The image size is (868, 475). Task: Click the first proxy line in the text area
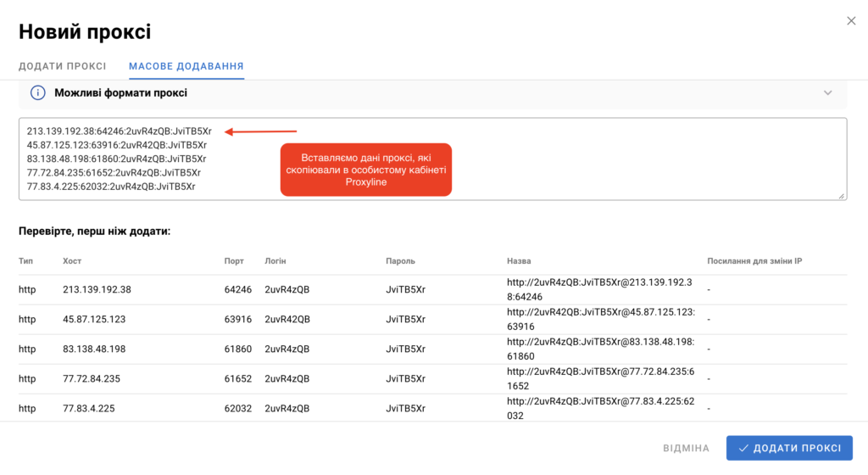tap(119, 131)
